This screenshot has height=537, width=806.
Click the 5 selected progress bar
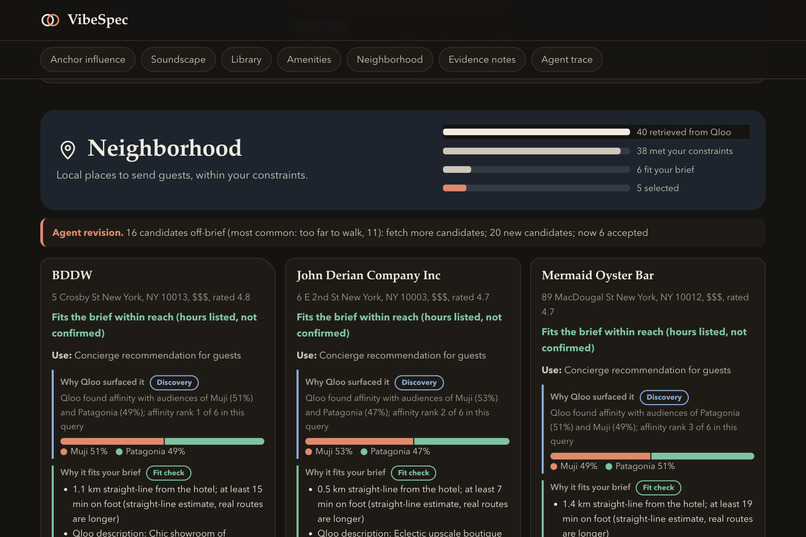tap(536, 188)
